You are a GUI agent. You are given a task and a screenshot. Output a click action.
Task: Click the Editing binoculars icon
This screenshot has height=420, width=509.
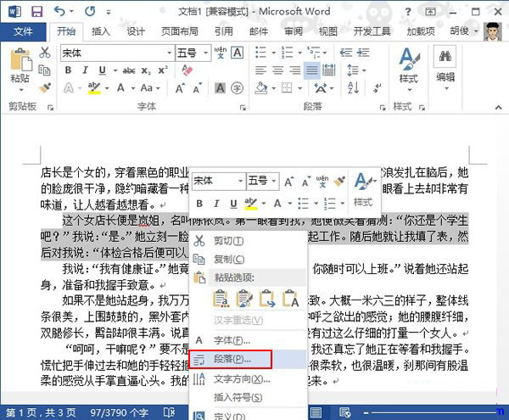coord(445,64)
